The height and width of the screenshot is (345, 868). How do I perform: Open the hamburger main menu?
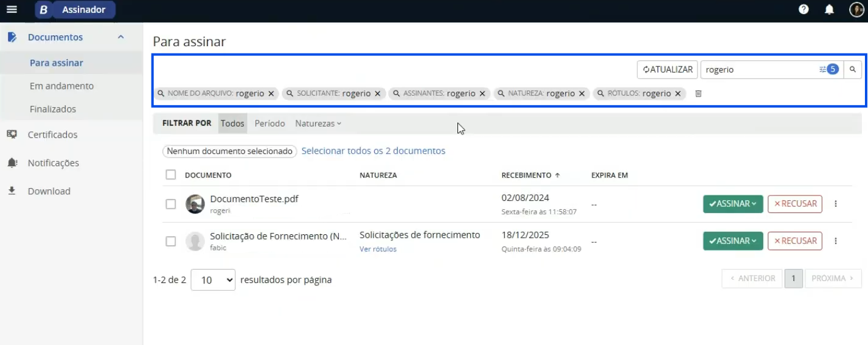pos(12,10)
